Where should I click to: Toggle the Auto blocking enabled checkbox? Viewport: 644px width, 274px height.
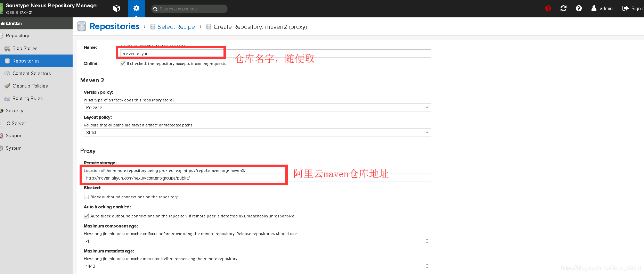click(x=86, y=216)
